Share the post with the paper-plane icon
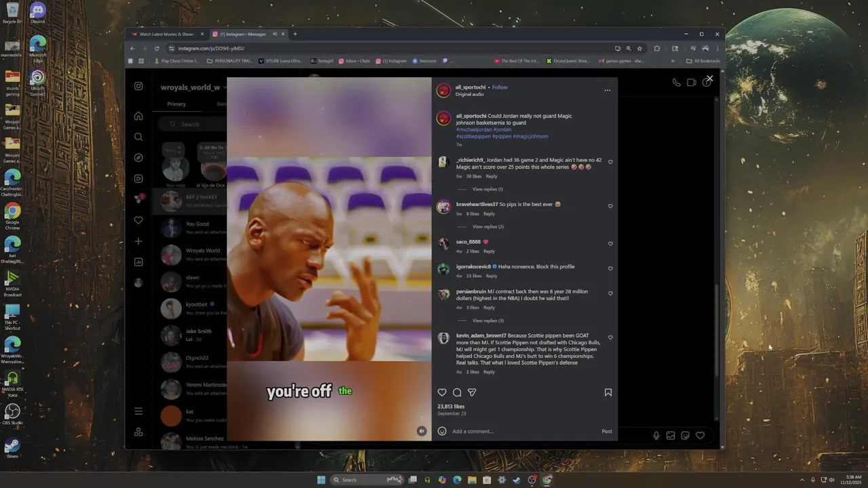This screenshot has width=868, height=488. pyautogui.click(x=472, y=392)
